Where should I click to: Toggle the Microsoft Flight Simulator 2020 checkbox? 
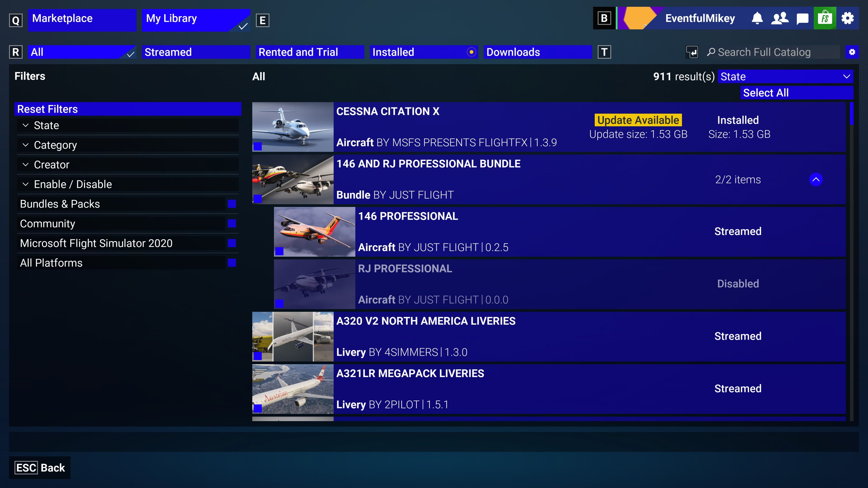pos(232,243)
